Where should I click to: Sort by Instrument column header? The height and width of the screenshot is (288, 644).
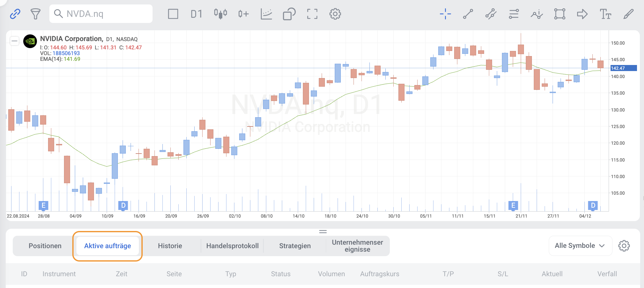(x=59, y=274)
